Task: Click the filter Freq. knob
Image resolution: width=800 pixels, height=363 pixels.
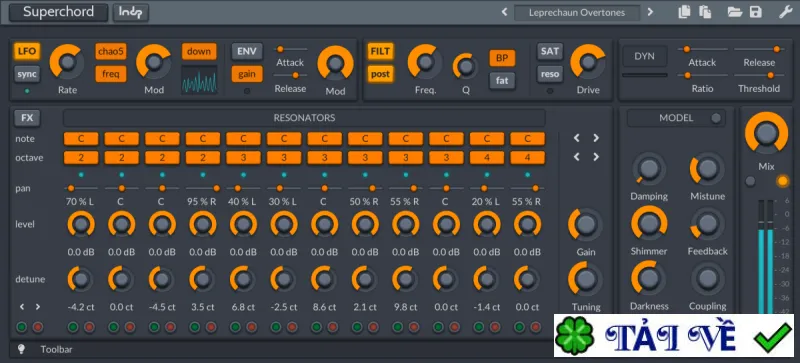Action: (x=425, y=62)
